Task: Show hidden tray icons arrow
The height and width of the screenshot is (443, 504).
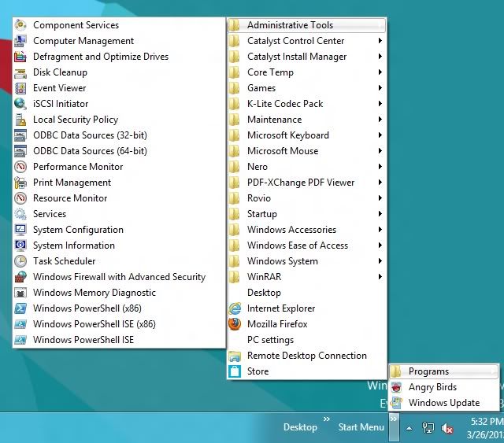Action: point(409,428)
